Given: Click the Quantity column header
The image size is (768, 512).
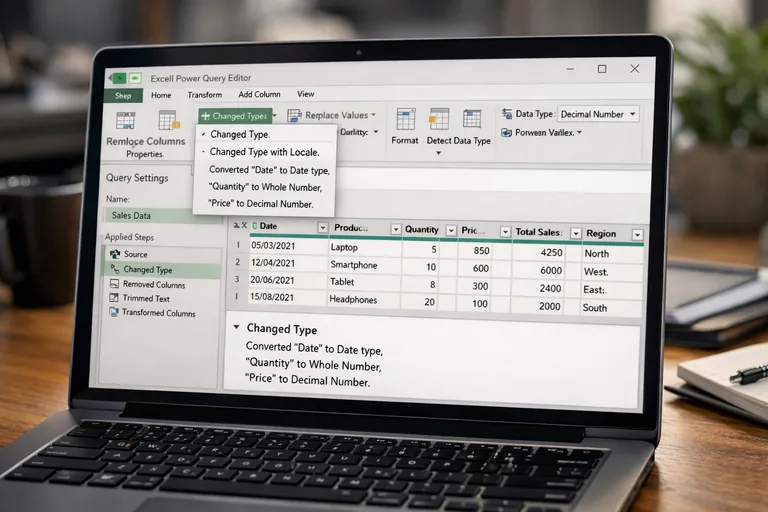Looking at the screenshot, I should [422, 229].
